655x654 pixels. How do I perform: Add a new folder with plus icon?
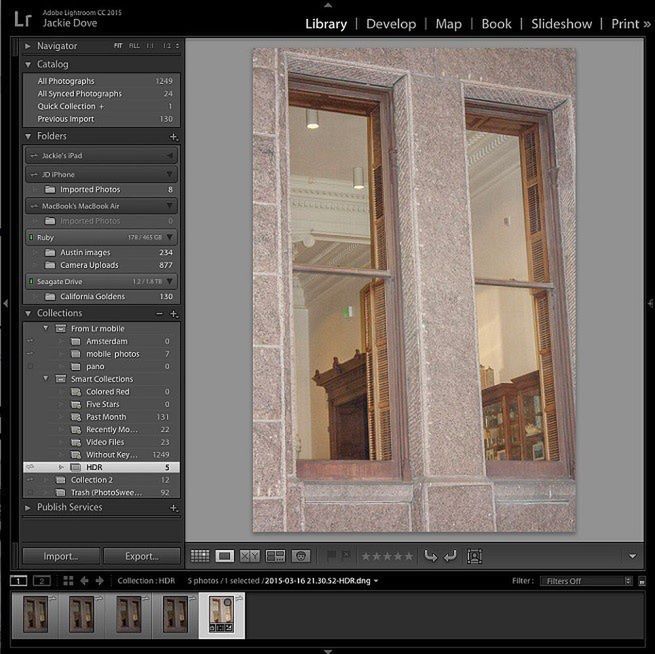173,137
